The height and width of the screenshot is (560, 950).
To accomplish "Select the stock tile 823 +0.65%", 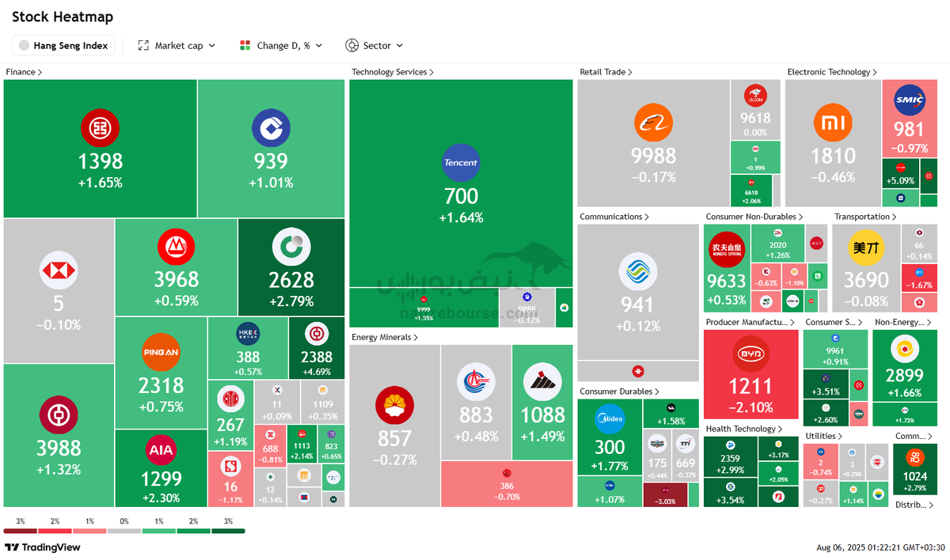I will 331,446.
